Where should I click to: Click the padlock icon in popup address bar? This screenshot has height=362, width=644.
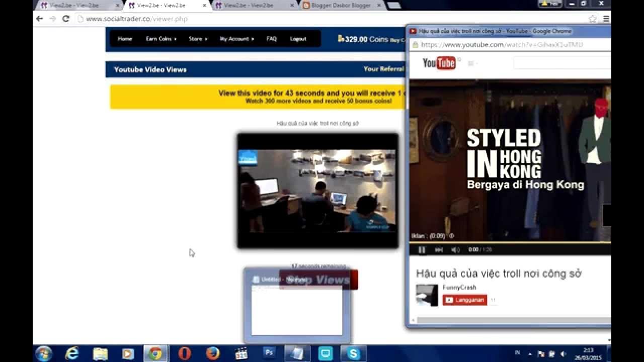coord(415,45)
